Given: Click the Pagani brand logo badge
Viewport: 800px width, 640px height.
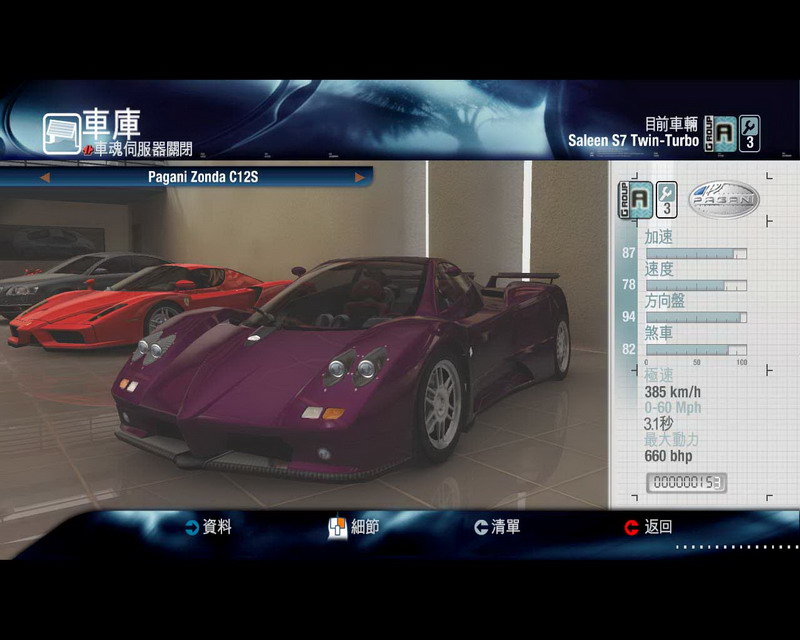Looking at the screenshot, I should [724, 199].
